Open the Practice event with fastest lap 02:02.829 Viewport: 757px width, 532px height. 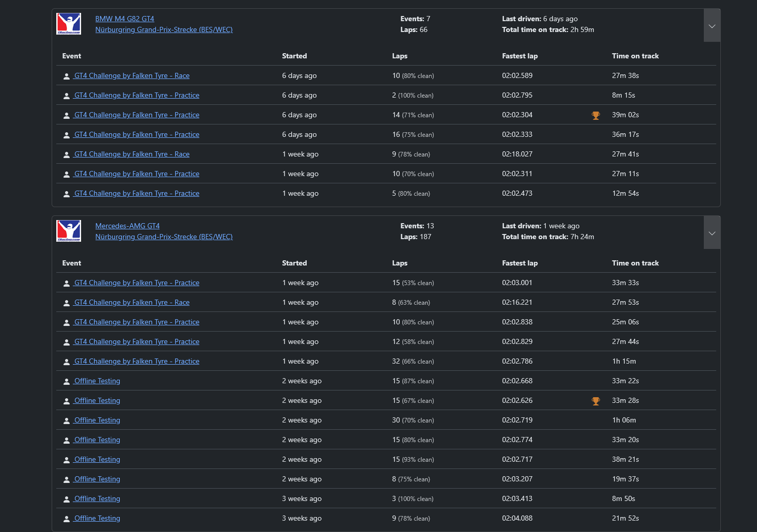pos(136,341)
